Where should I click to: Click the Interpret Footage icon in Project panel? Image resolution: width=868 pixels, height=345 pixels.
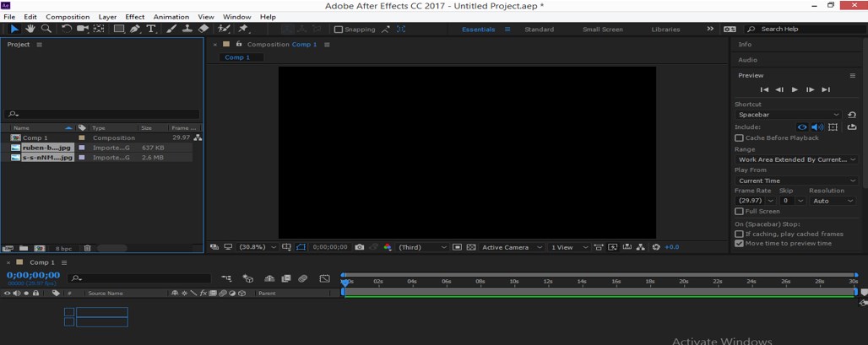tap(8, 249)
